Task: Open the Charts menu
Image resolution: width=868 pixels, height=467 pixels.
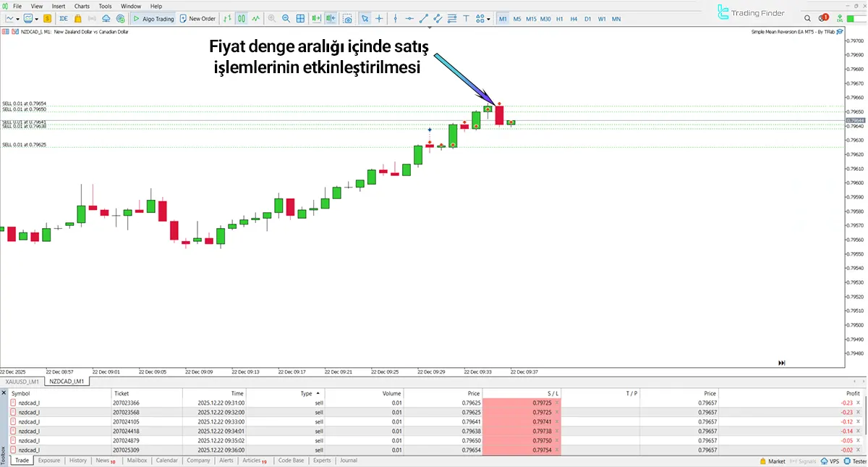Action: 82,6
